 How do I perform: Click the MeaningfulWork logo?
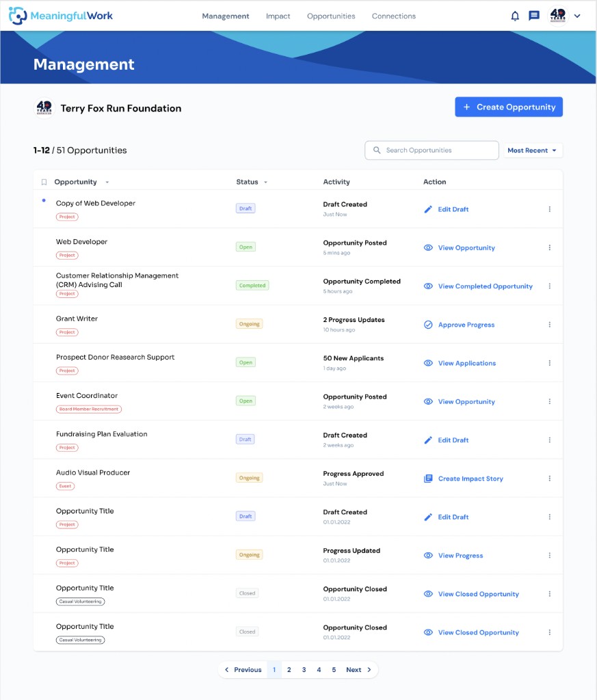61,16
